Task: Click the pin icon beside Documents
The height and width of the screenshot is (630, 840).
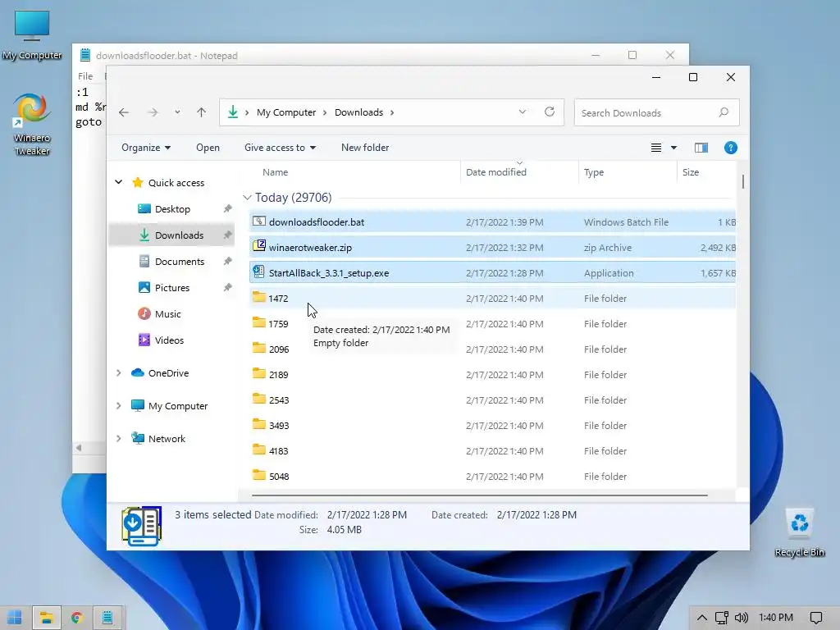Action: click(x=228, y=262)
